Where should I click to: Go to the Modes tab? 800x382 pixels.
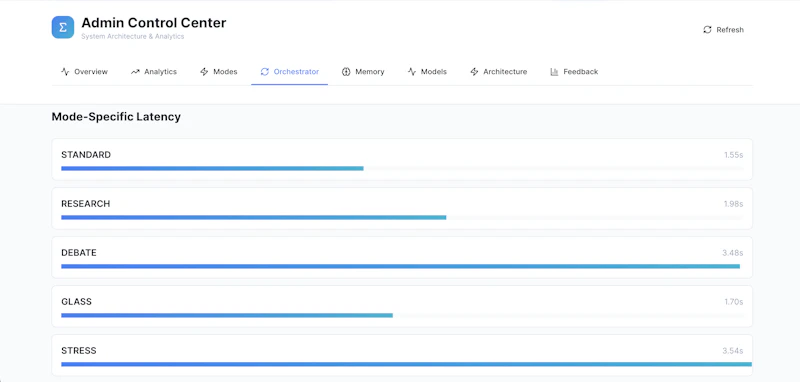[218, 71]
